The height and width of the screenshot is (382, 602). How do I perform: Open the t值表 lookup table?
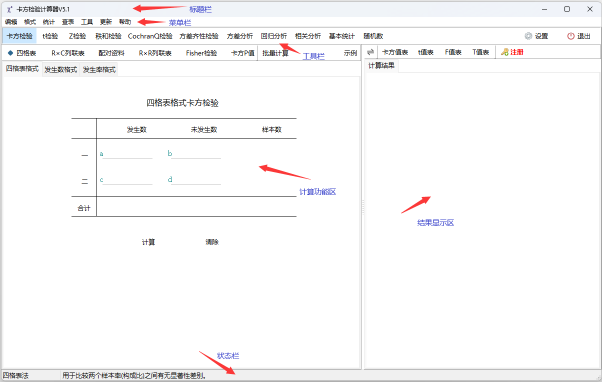(x=426, y=52)
